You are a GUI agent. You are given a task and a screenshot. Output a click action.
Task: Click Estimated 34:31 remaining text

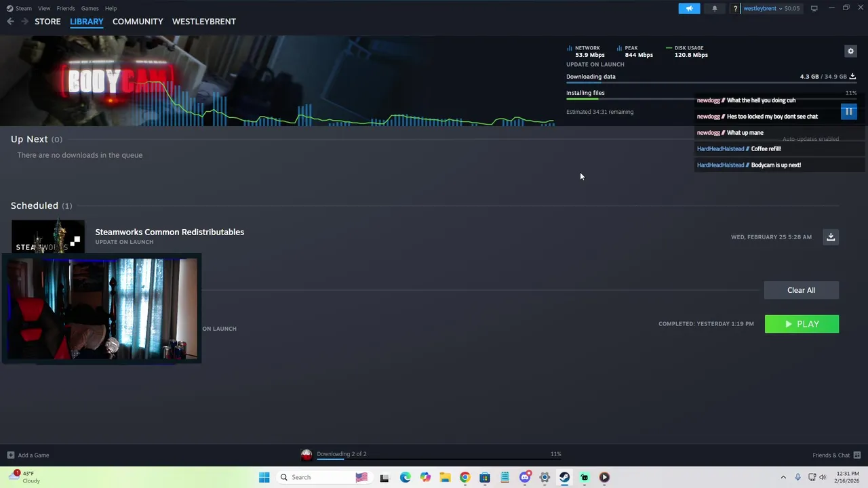click(x=599, y=112)
